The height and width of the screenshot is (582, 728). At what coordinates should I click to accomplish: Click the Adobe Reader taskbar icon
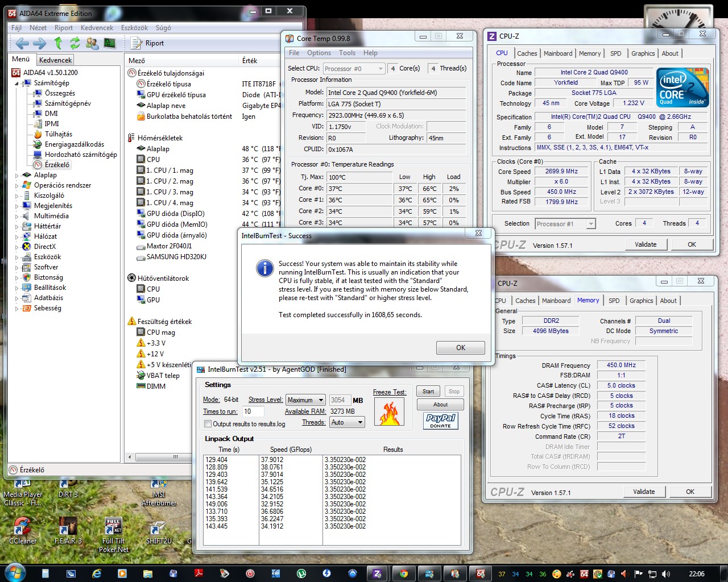coord(199,573)
